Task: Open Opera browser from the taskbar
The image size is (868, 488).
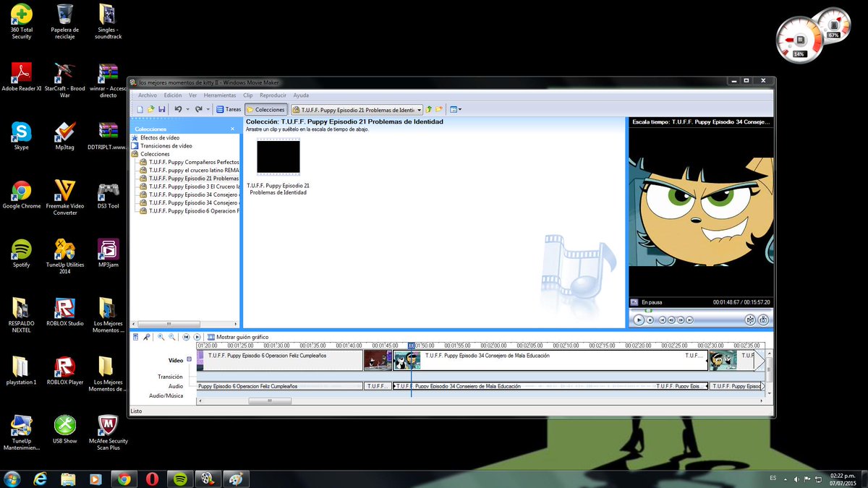Action: point(152,479)
